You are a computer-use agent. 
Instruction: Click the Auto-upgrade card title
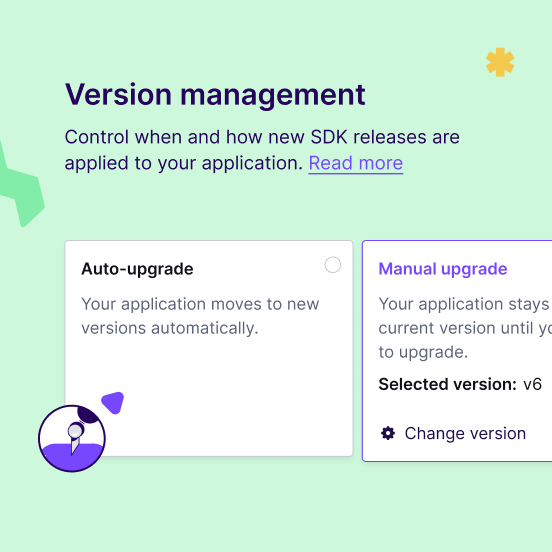click(137, 269)
